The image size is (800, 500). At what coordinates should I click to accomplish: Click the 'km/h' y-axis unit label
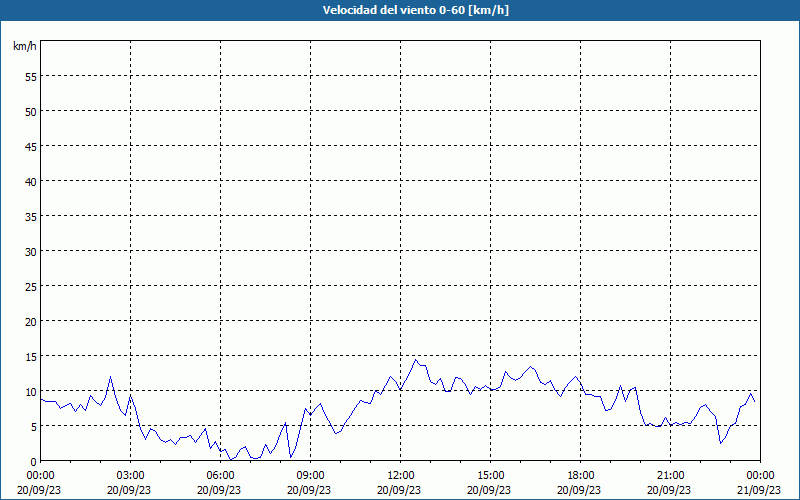click(25, 46)
